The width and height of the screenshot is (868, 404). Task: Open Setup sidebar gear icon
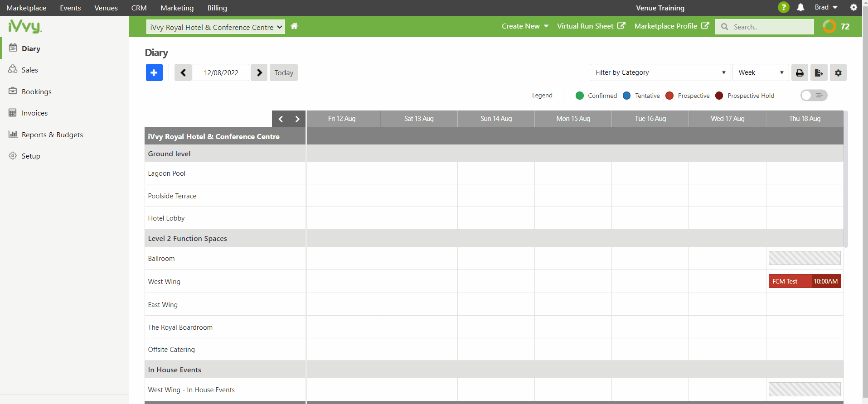13,155
